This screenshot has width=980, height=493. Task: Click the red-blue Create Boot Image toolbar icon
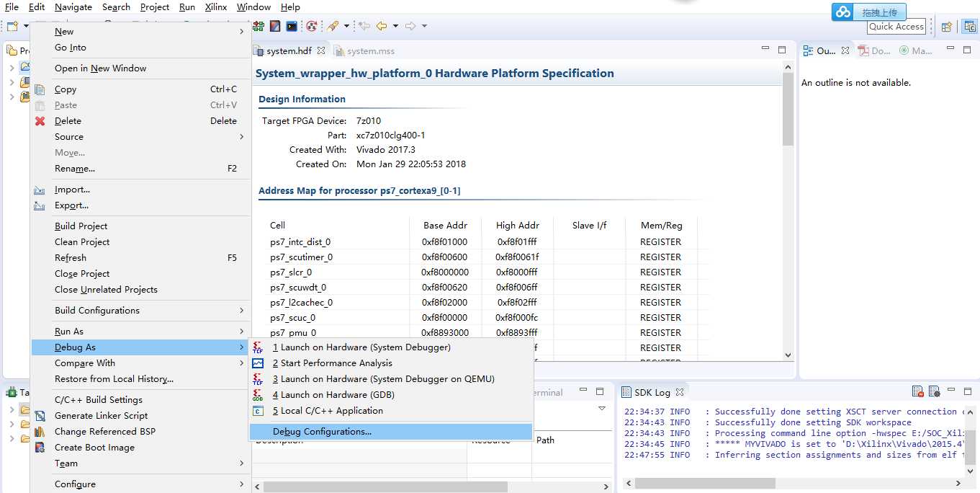(x=275, y=26)
